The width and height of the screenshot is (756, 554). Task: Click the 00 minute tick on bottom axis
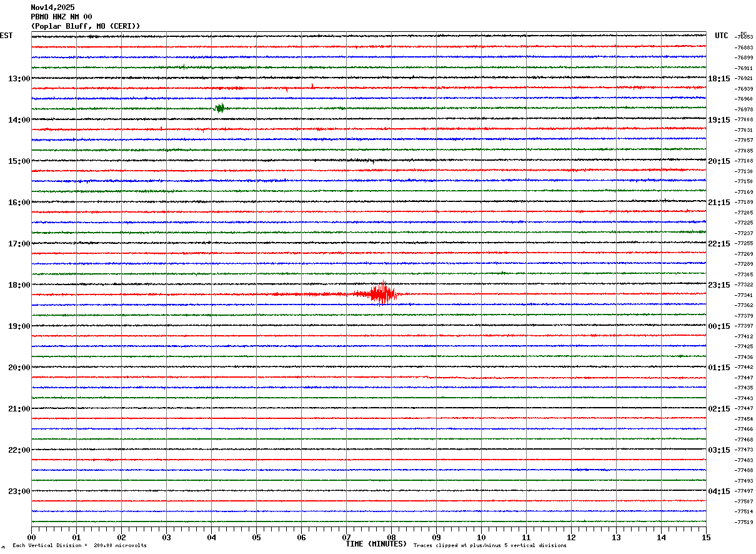click(32, 537)
